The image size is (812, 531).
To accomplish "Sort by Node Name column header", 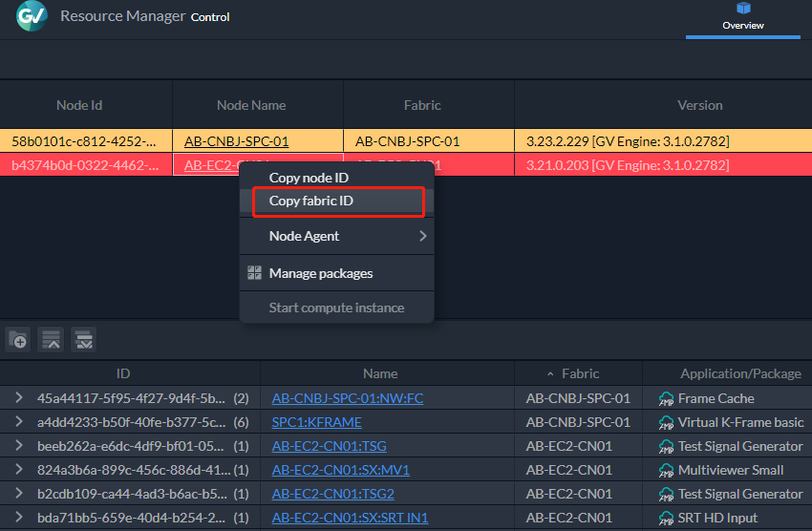I will click(x=251, y=105).
